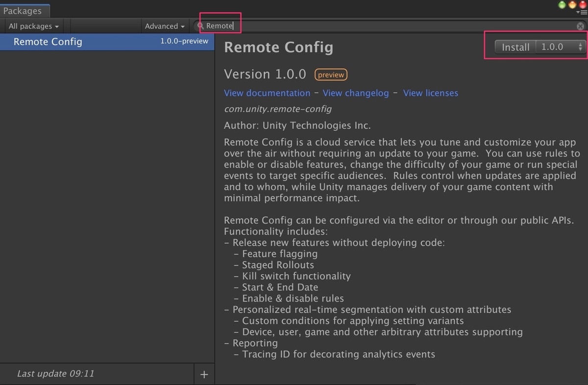The width and height of the screenshot is (588, 385).
Task: Install the Remote Config package
Action: click(x=515, y=47)
